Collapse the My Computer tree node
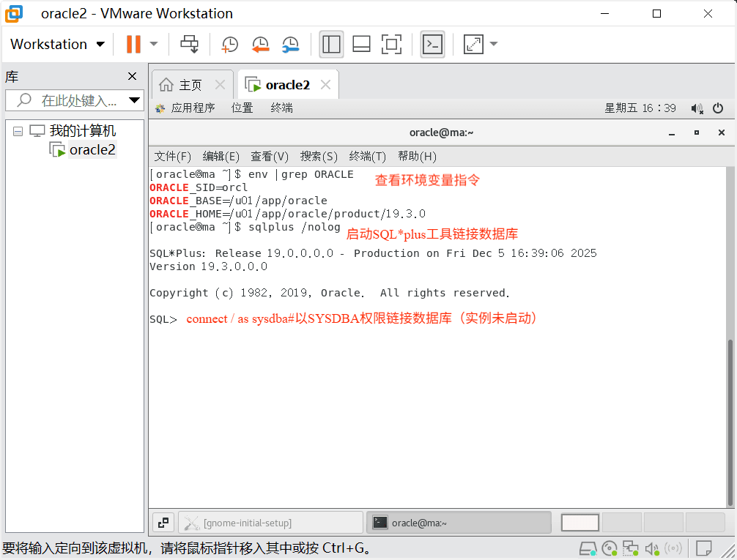 click(x=18, y=131)
